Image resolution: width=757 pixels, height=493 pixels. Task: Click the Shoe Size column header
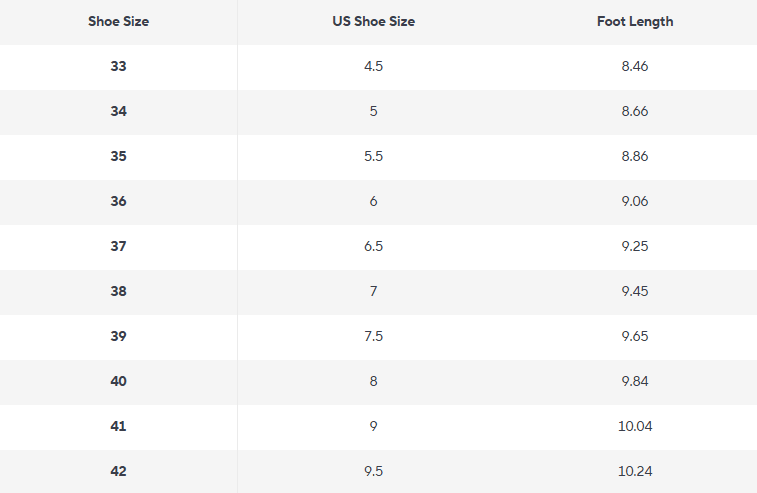point(118,21)
